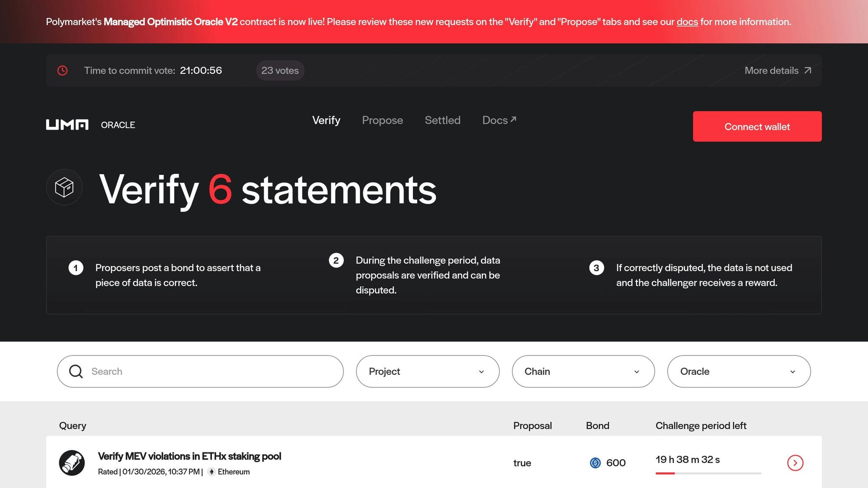Switch to the Propose tab

click(x=382, y=120)
